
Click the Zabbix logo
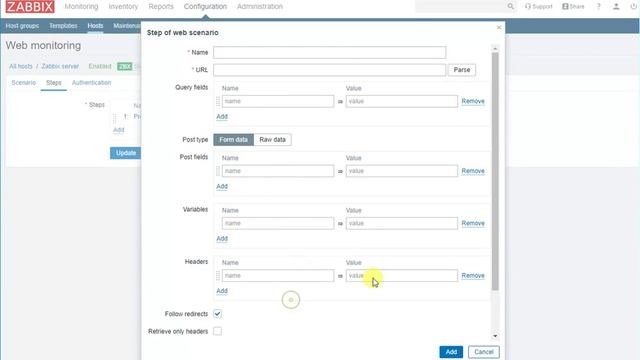point(30,7)
